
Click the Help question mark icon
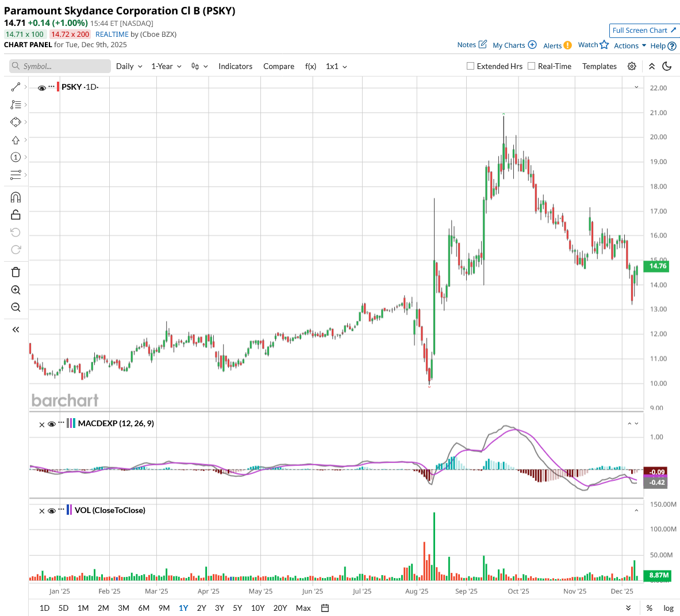672,46
